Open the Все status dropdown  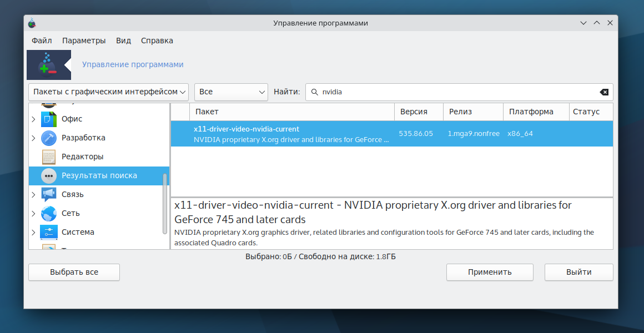231,92
